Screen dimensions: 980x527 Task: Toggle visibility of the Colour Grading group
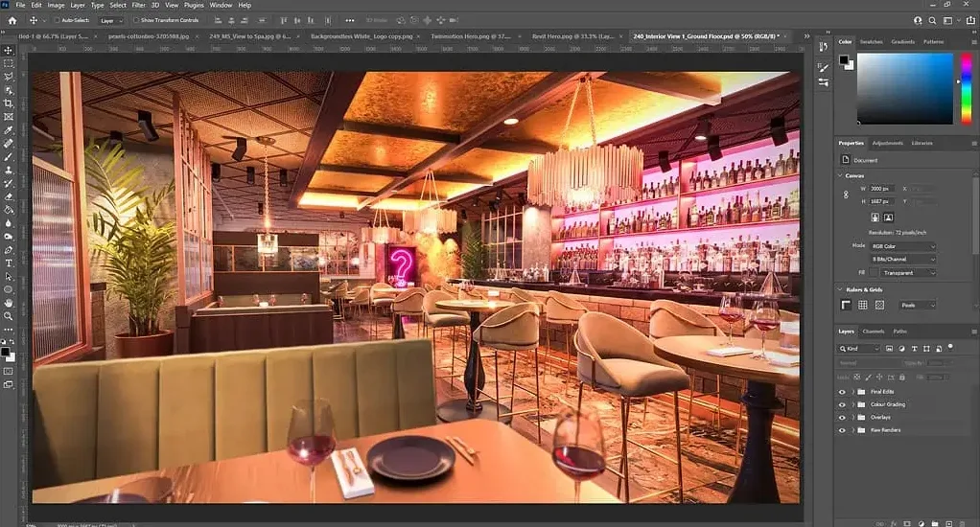click(842, 404)
